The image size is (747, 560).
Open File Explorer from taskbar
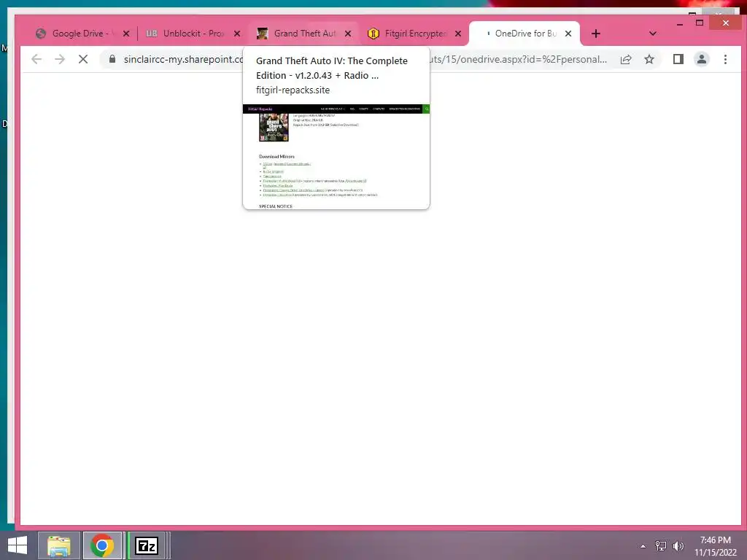coord(58,545)
